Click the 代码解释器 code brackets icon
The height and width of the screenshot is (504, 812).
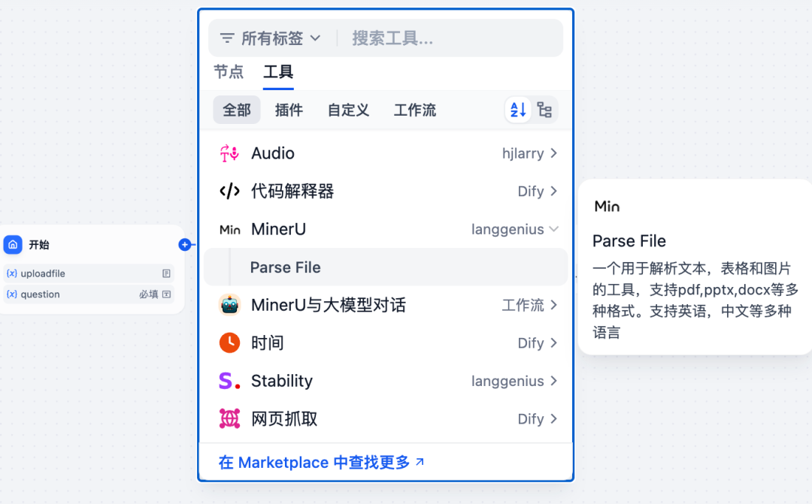(x=231, y=191)
